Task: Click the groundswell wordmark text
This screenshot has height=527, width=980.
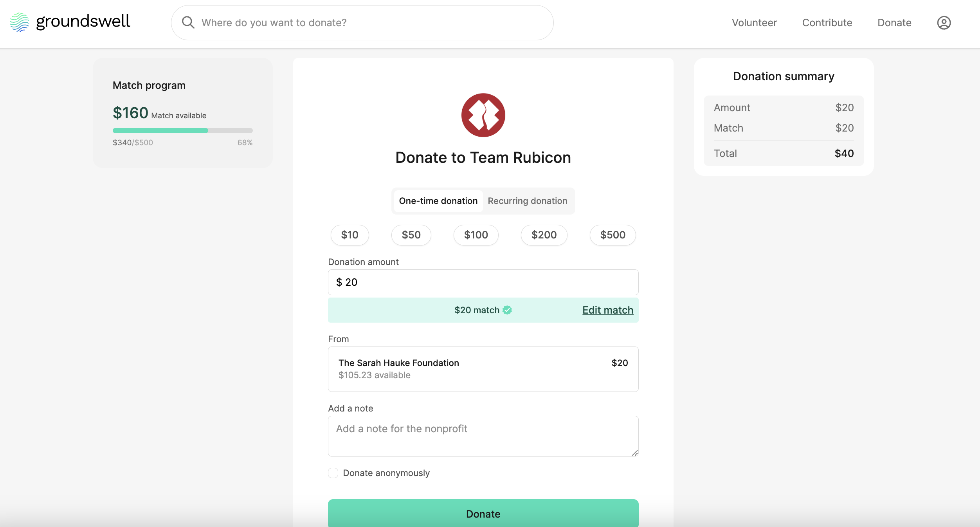Action: click(83, 22)
